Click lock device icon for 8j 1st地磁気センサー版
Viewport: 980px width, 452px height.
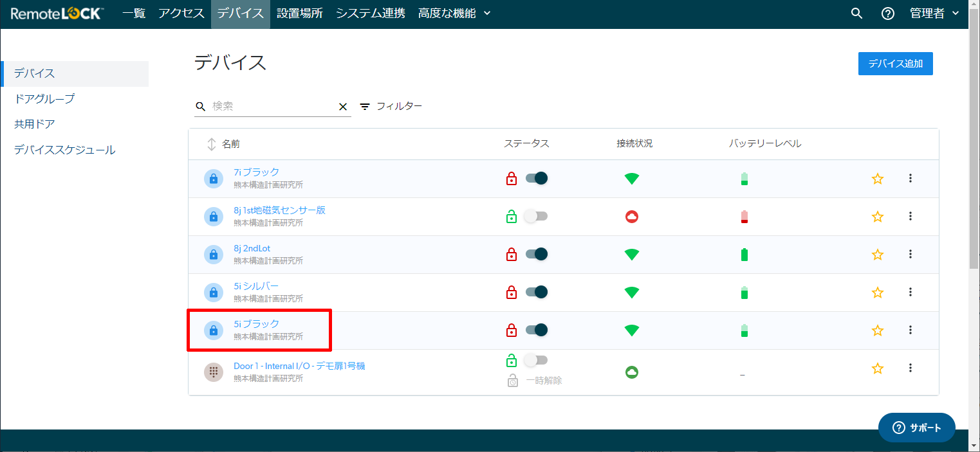tap(214, 217)
